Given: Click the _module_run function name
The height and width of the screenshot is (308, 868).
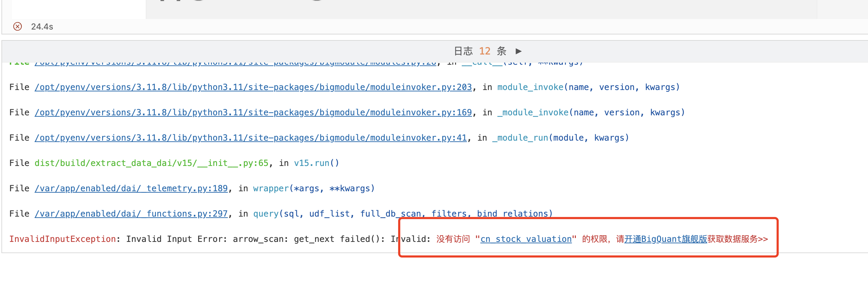Looking at the screenshot, I should [520, 138].
